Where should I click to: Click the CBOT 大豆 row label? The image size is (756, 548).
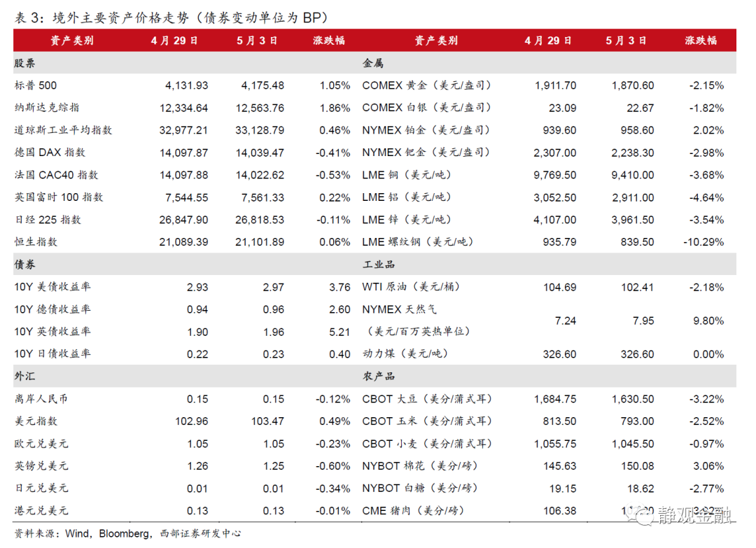point(427,399)
